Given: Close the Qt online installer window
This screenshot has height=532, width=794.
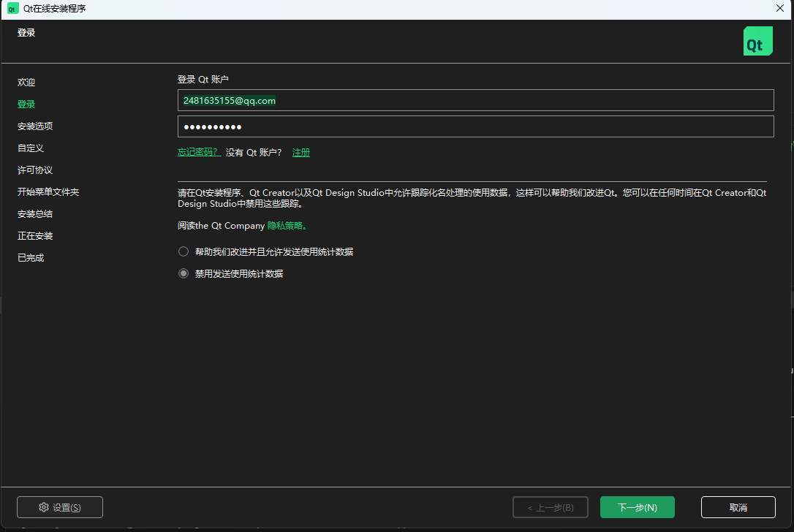Looking at the screenshot, I should pyautogui.click(x=780, y=8).
